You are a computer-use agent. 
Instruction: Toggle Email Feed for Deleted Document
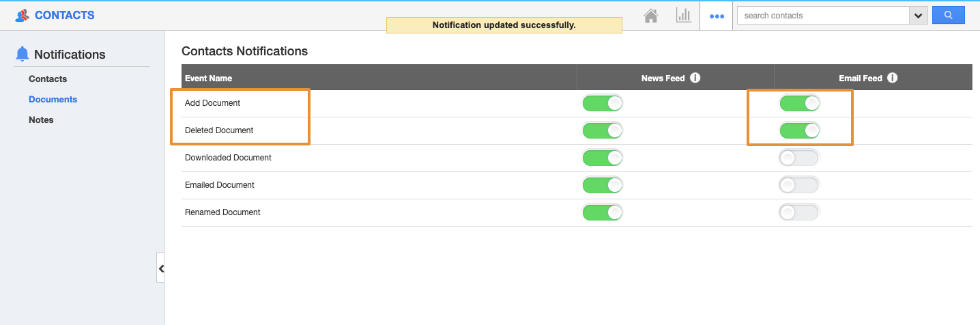(x=799, y=130)
